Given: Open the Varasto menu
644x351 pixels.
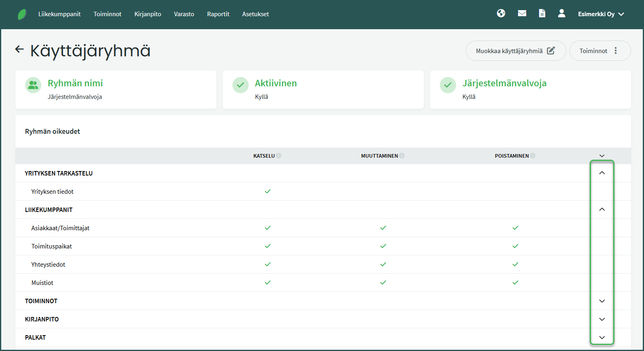Looking at the screenshot, I should [184, 14].
